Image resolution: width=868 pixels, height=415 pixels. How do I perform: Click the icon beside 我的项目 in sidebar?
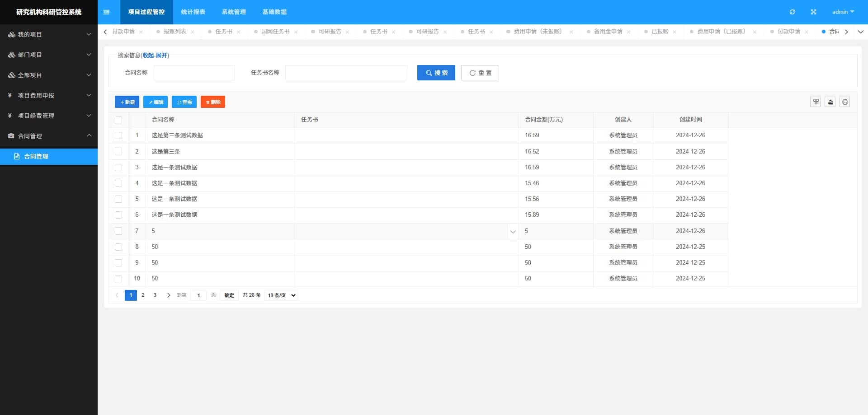click(11, 35)
